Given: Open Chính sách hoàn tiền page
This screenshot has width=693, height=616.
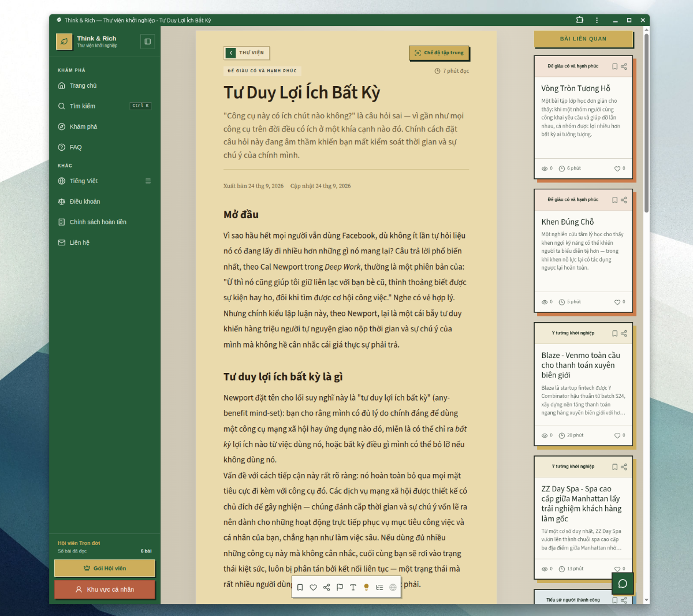Looking at the screenshot, I should [x=105, y=222].
